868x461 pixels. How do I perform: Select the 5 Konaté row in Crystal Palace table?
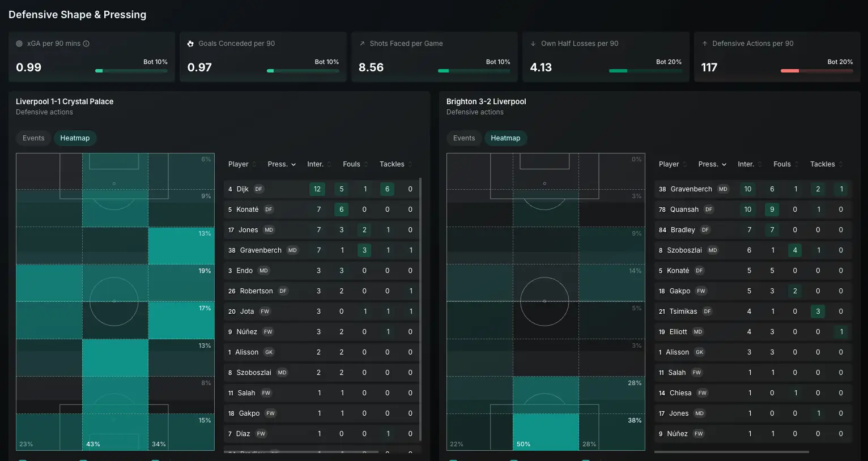coord(321,210)
